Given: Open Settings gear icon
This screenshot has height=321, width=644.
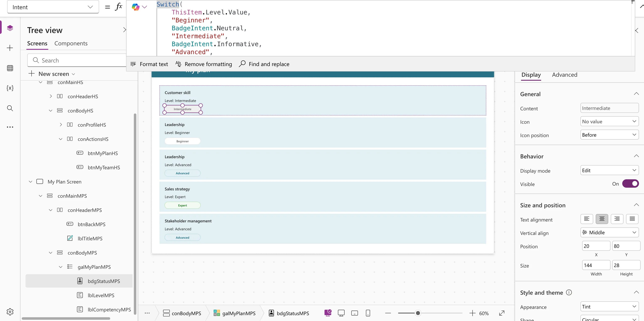Looking at the screenshot, I should click(10, 312).
